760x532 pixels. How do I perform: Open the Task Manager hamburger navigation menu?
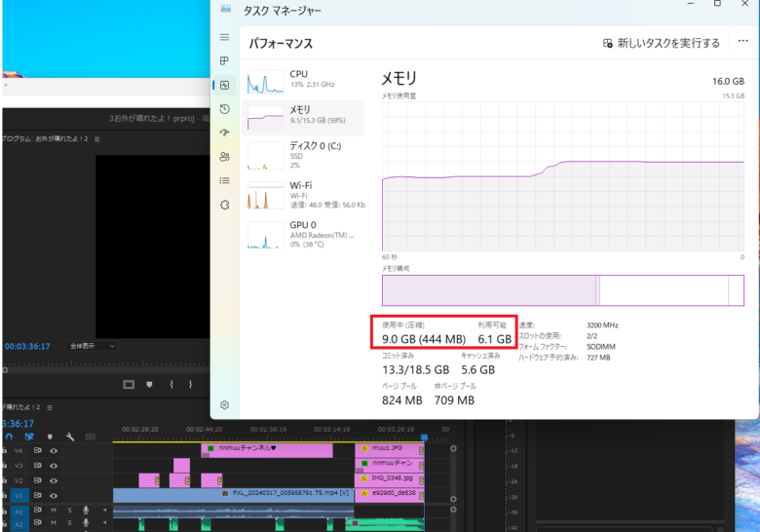[224, 37]
